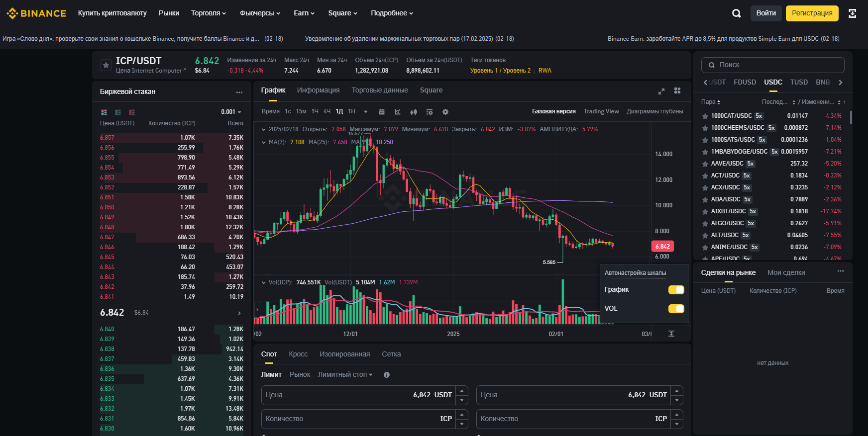
Task: Click the buy Цена input field
Action: 365,395
